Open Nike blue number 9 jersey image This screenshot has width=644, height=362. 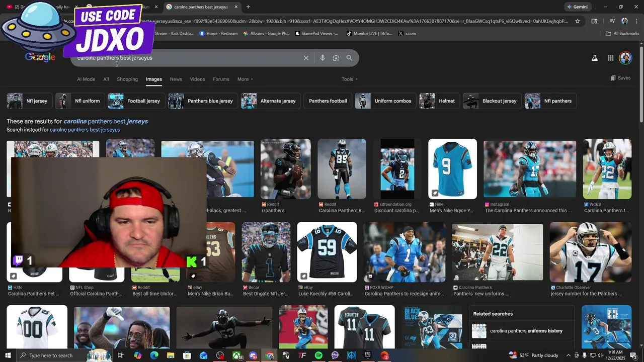[x=452, y=169]
